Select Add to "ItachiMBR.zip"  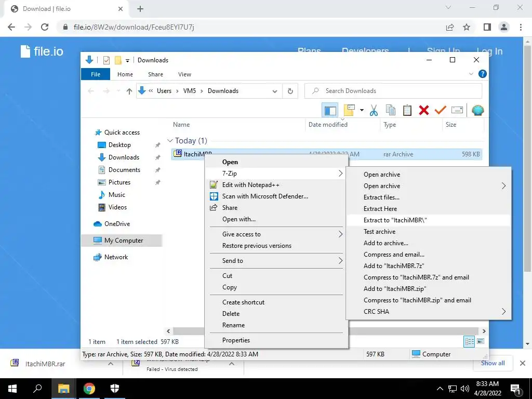tap(428, 289)
